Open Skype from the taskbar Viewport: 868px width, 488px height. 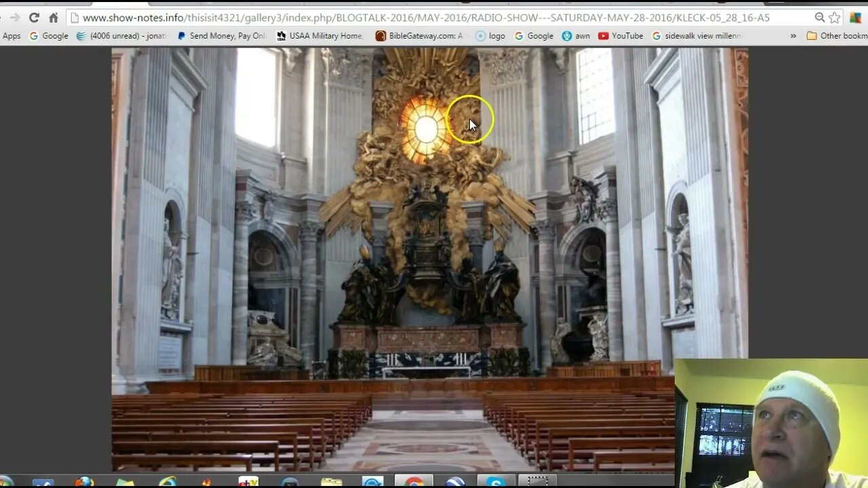(x=496, y=482)
